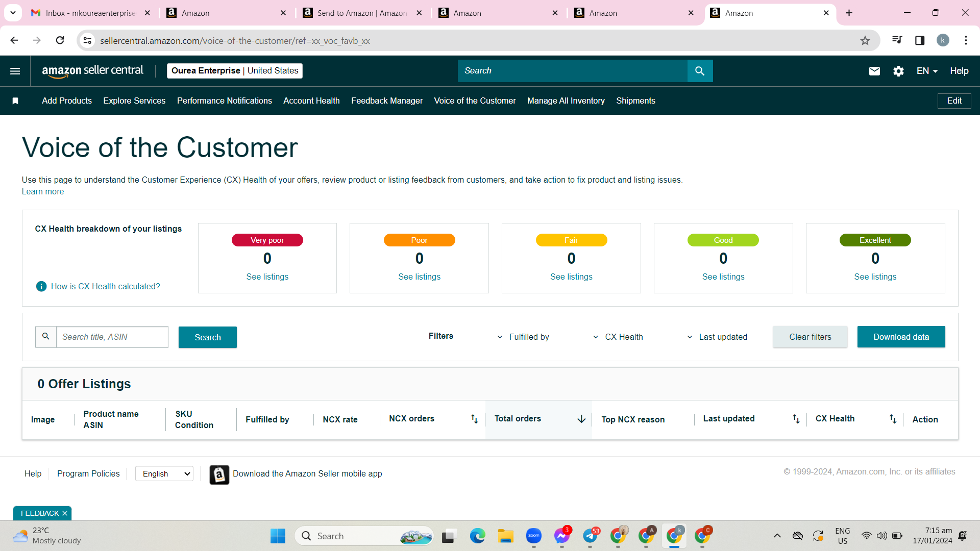
Task: Close the FEEDBACK tab widget
Action: 65,513
